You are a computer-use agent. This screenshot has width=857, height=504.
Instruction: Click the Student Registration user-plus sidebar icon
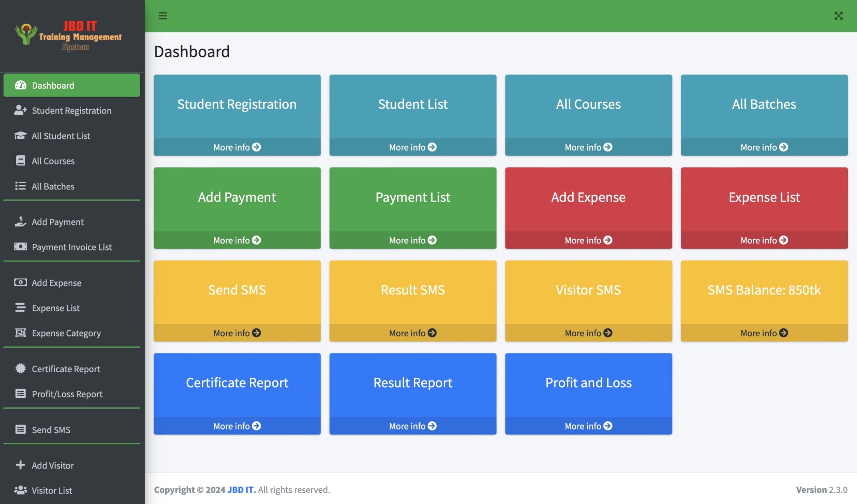20,110
